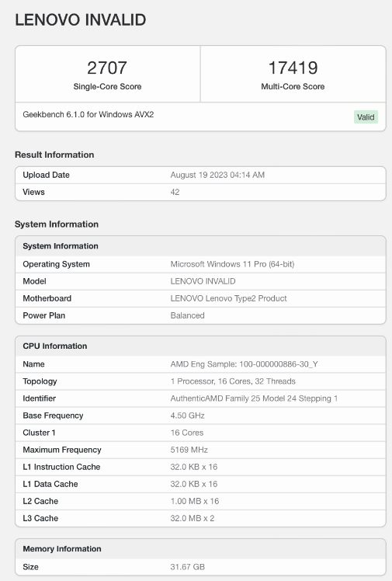This screenshot has width=392, height=581.
Task: Click the LENOVO INVALID page title
Action: point(80,19)
